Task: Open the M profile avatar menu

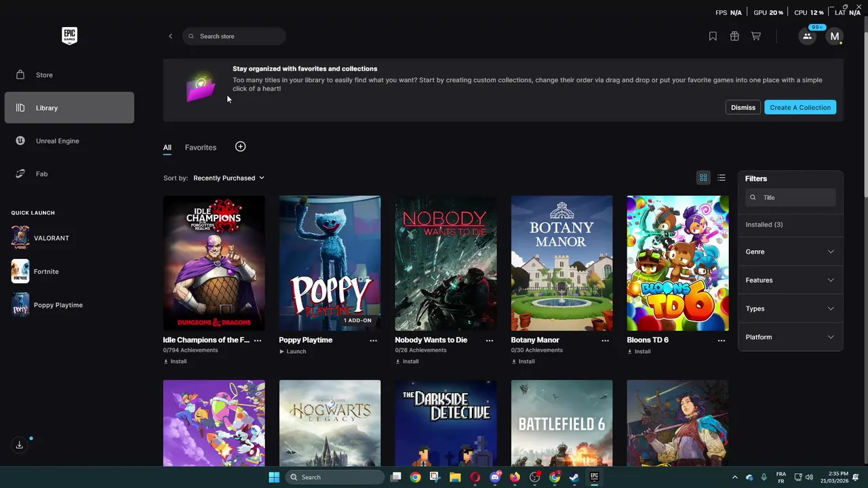Action: [x=835, y=37]
